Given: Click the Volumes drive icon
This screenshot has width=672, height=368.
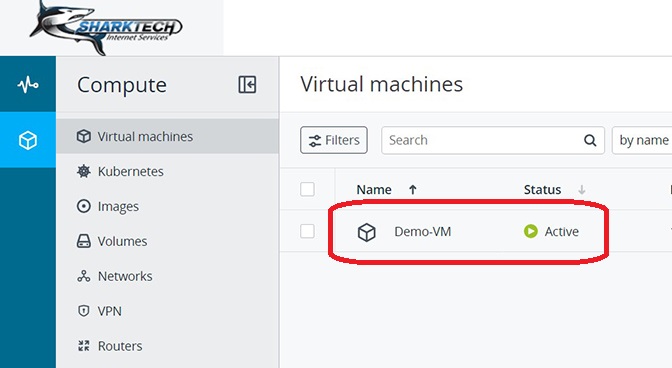Looking at the screenshot, I should 84,241.
